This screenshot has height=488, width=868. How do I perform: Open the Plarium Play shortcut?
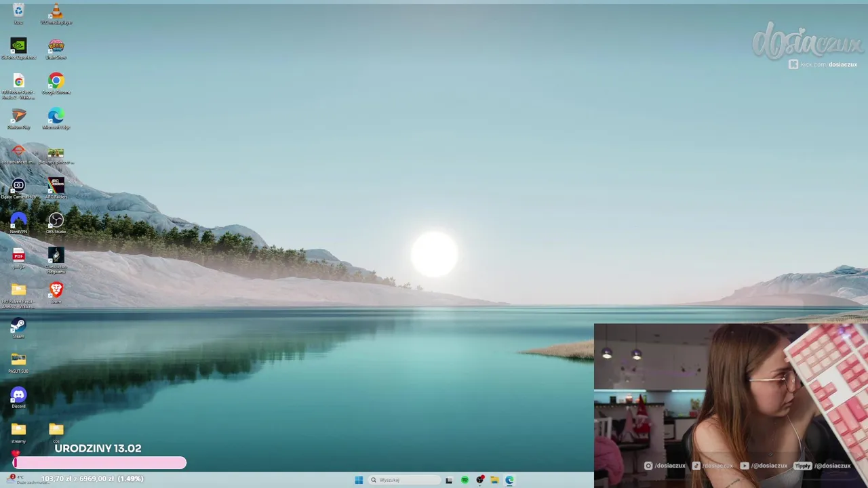pos(18,118)
